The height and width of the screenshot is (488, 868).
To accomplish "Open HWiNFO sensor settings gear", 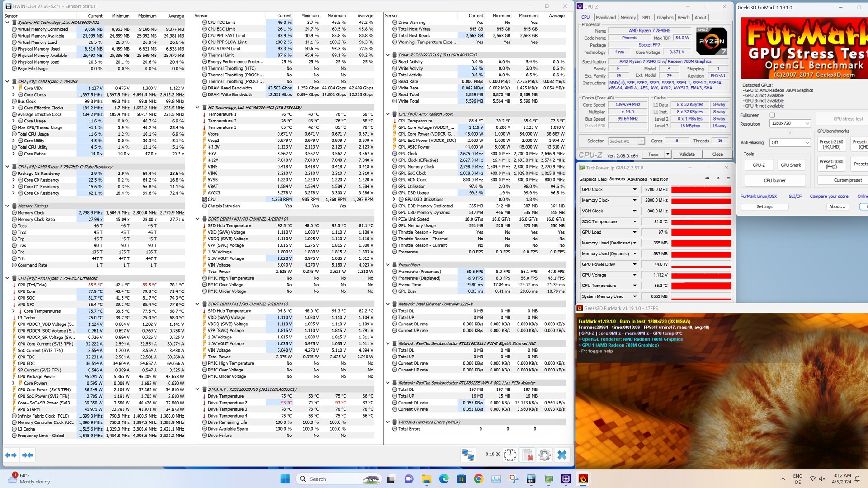I will click(545, 455).
